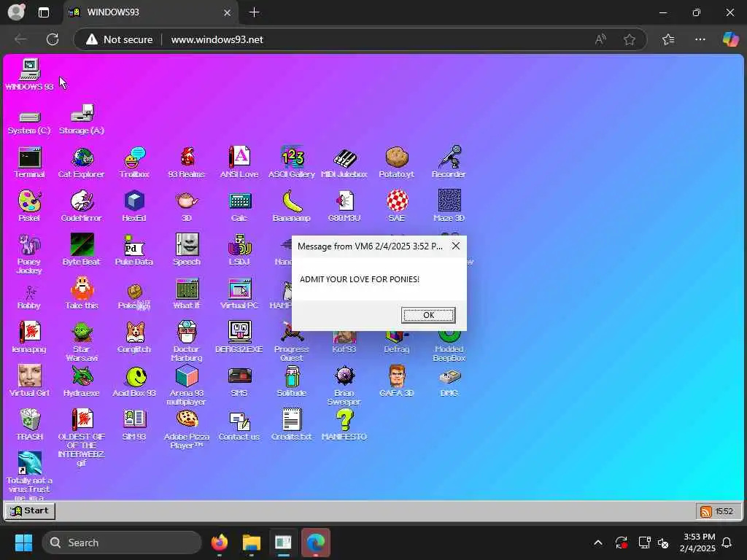Add this page to favorites star

pos(630,39)
